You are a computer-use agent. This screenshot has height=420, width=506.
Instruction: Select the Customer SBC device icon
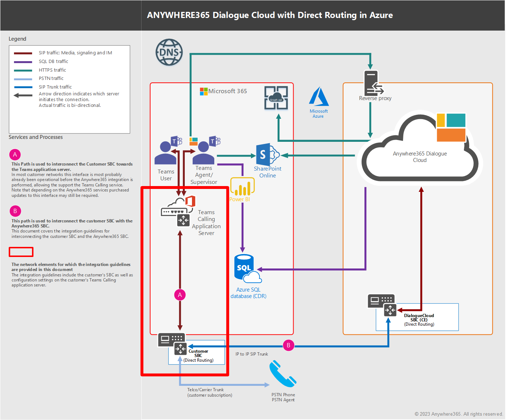click(x=172, y=344)
